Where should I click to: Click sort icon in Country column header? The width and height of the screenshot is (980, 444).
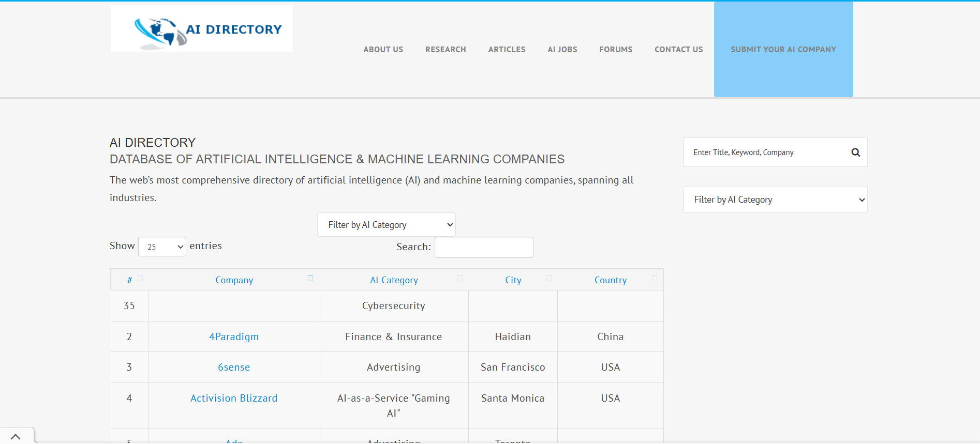click(x=655, y=278)
